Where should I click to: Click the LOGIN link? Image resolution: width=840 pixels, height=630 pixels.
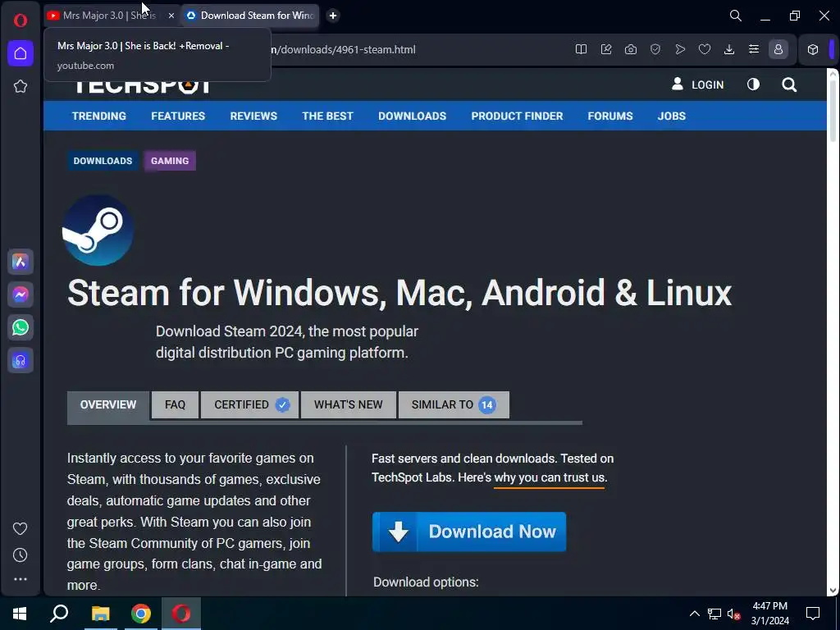(697, 84)
